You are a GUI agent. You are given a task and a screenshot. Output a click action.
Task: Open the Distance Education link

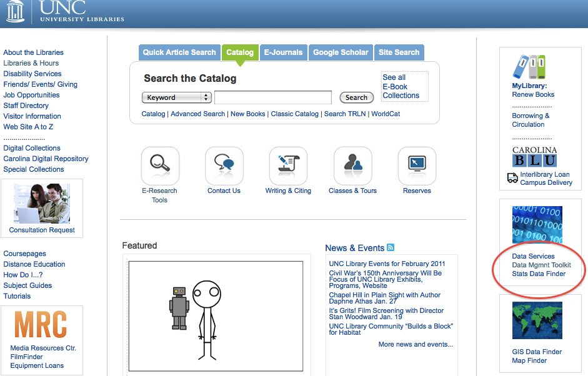[34, 264]
